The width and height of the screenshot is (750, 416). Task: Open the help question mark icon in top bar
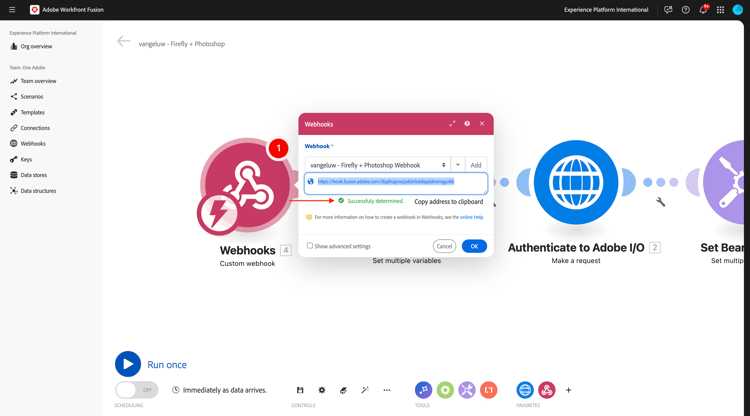[685, 10]
